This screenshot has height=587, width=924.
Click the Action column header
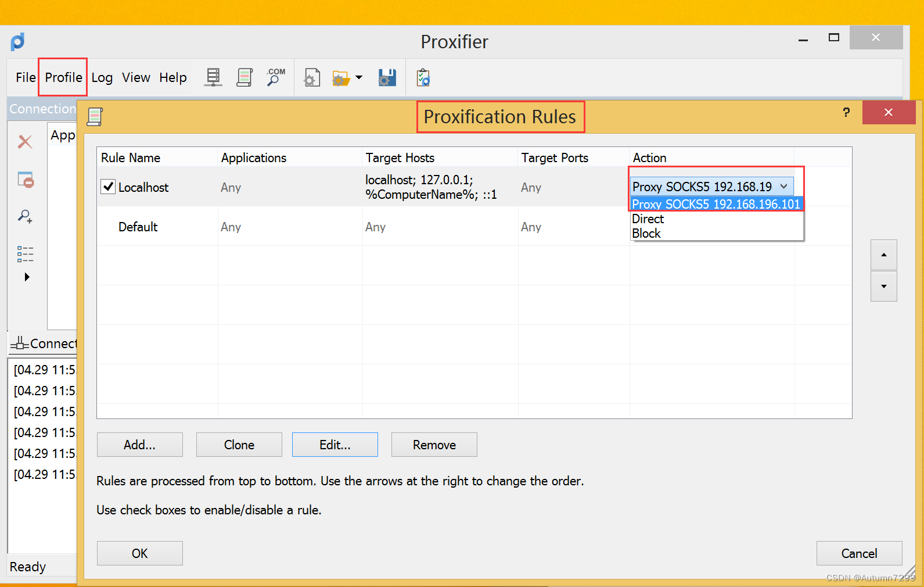(x=712, y=158)
